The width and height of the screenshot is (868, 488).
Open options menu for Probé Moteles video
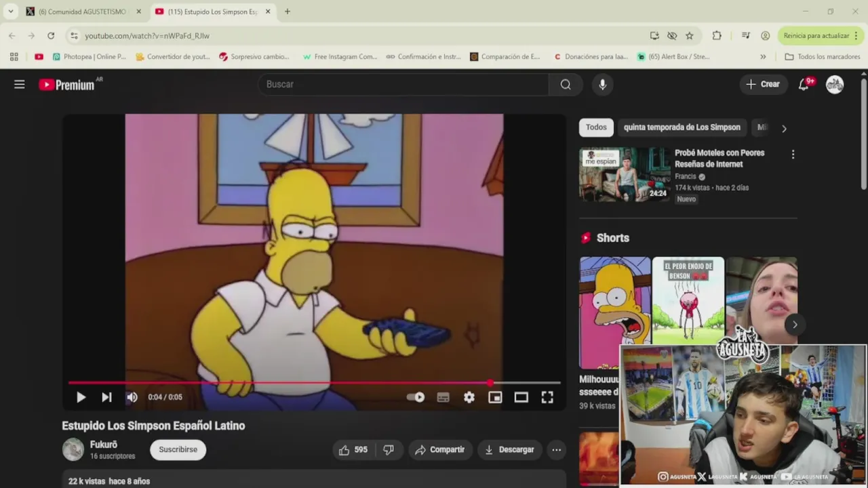(x=793, y=155)
